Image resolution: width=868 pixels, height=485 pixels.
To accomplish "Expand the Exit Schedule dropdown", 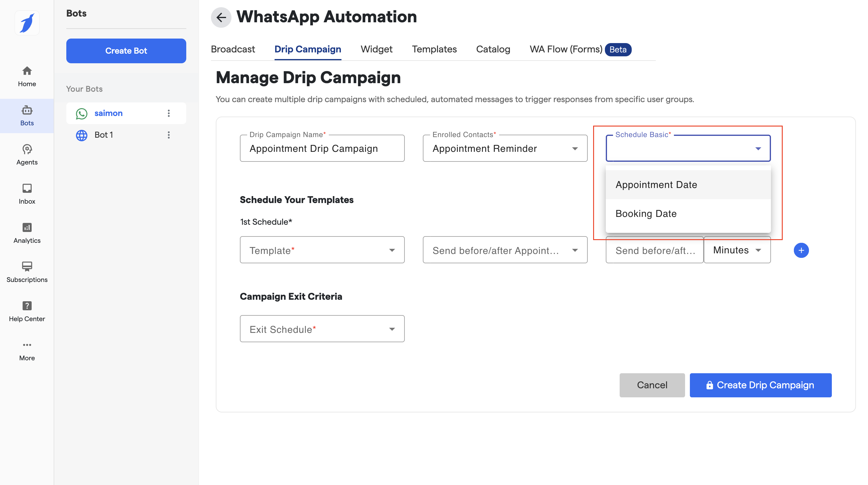I will pyautogui.click(x=322, y=329).
